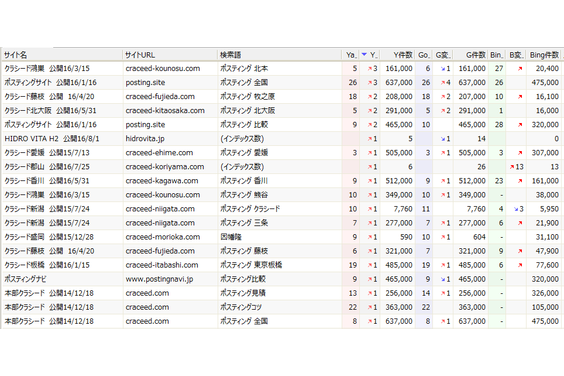Click the G変. column header
Screen dimensions: 564x376
(x=443, y=55)
